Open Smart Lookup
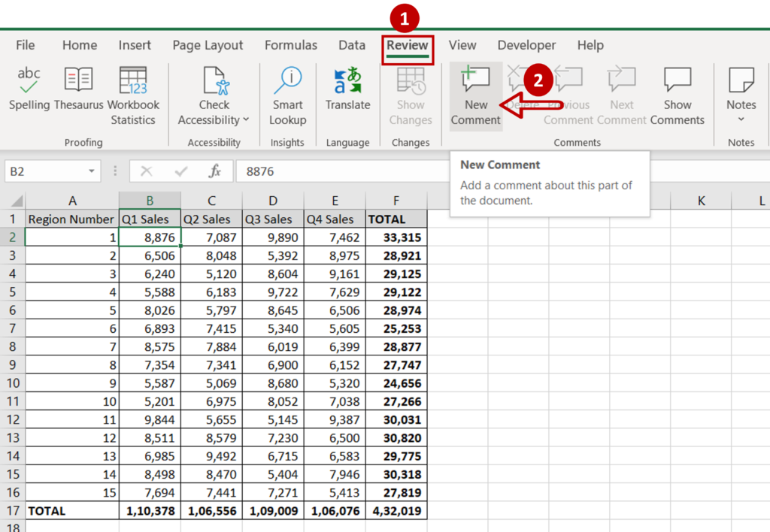Image resolution: width=770 pixels, height=532 pixels. point(287,94)
